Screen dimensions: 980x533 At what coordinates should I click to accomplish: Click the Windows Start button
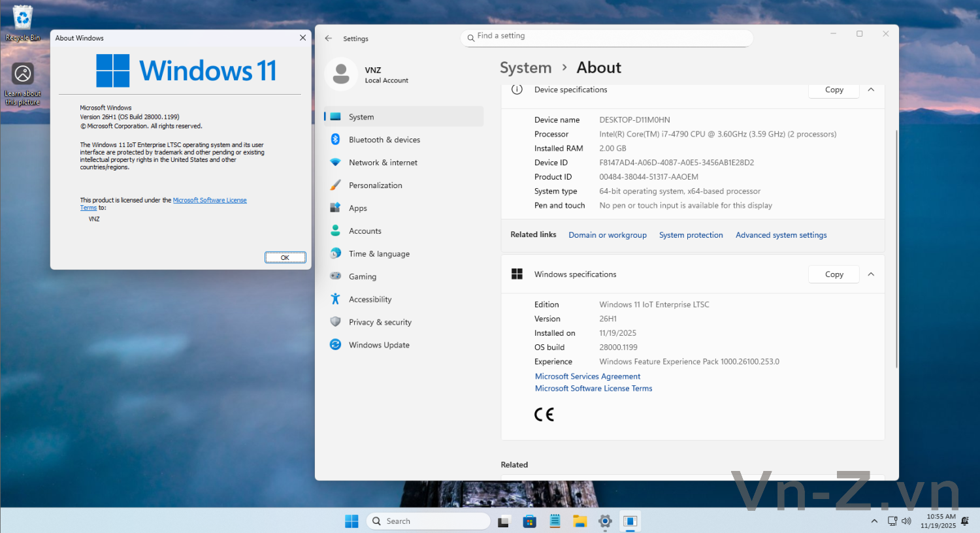pos(351,521)
